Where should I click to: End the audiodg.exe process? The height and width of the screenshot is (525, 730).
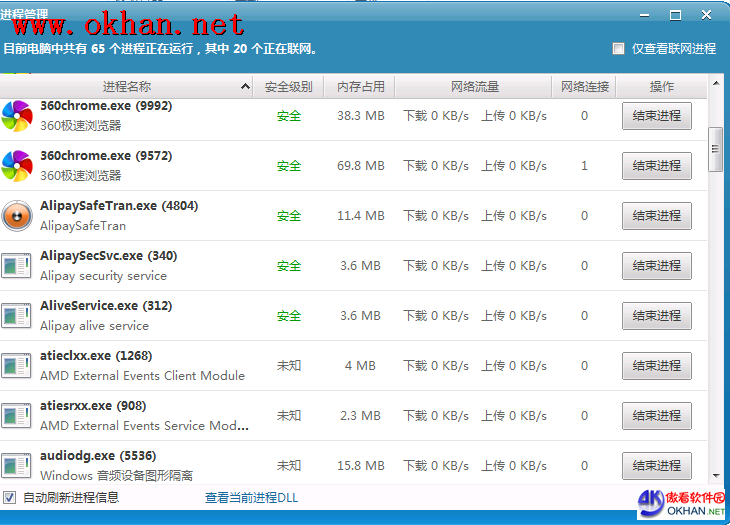656,466
